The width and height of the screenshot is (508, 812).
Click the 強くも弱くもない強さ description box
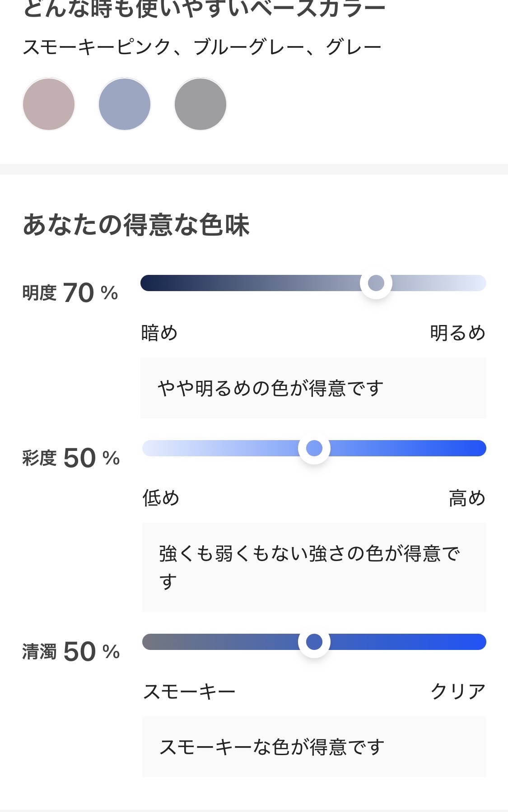click(x=314, y=567)
